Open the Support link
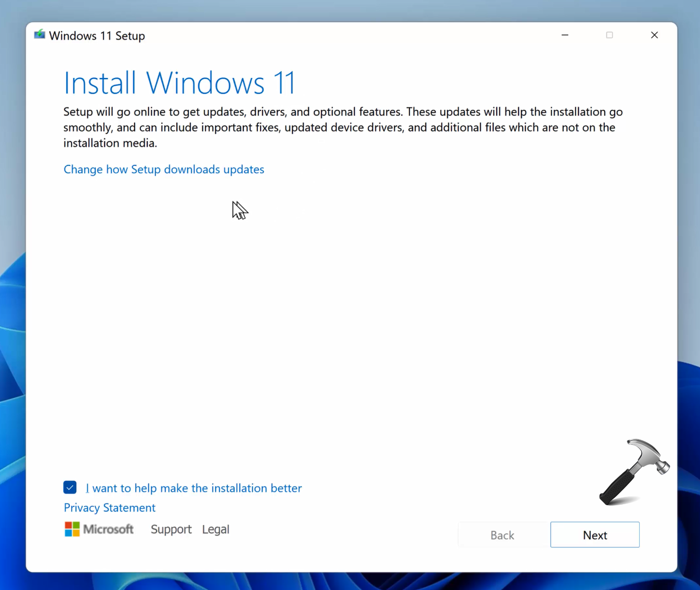This screenshot has height=590, width=700. pyautogui.click(x=171, y=529)
